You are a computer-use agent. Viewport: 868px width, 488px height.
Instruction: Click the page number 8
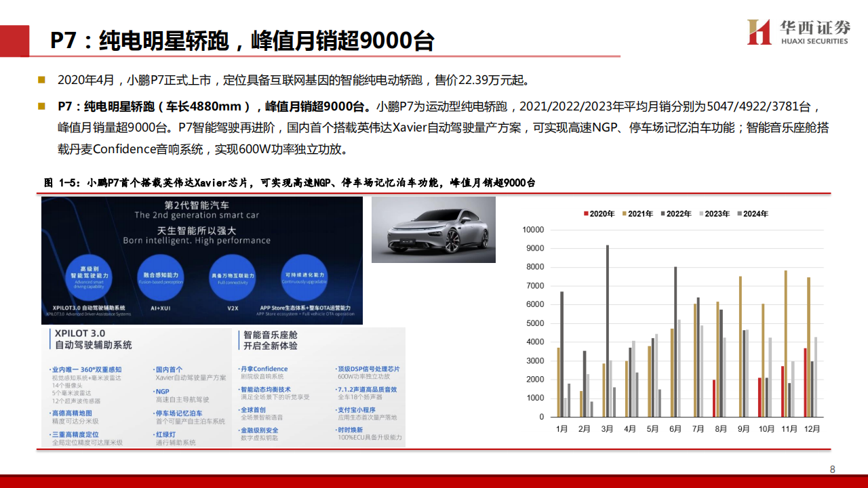coord(833,469)
